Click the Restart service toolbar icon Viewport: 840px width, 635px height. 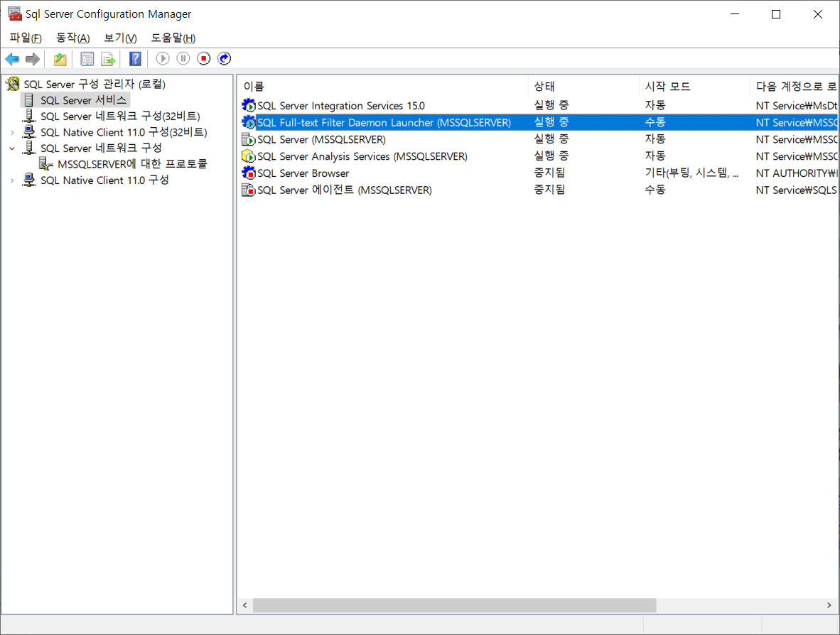pyautogui.click(x=225, y=58)
